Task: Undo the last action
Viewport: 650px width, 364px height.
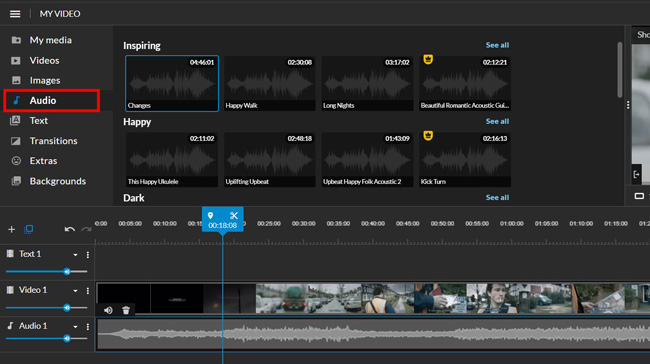Action: pyautogui.click(x=70, y=229)
